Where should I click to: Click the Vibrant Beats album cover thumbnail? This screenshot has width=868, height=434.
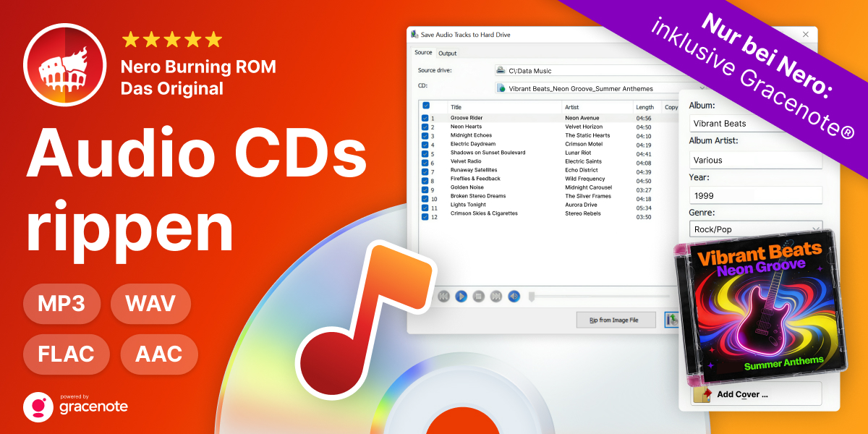point(760,307)
